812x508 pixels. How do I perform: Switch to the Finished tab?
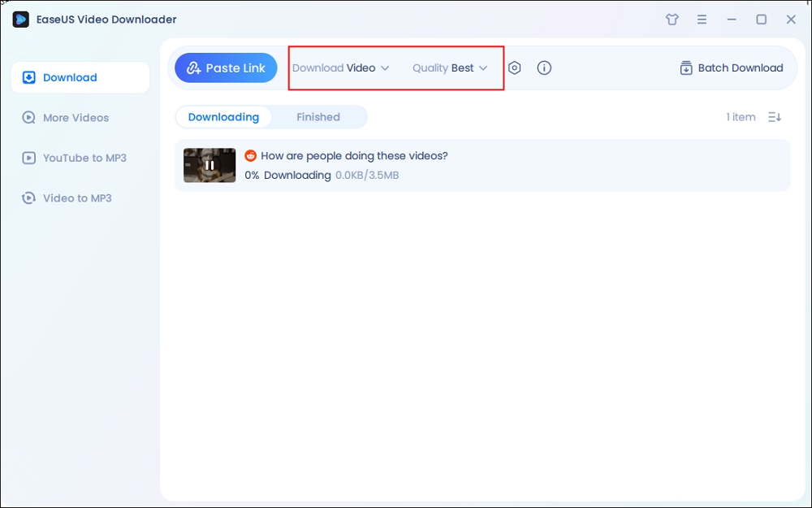318,117
